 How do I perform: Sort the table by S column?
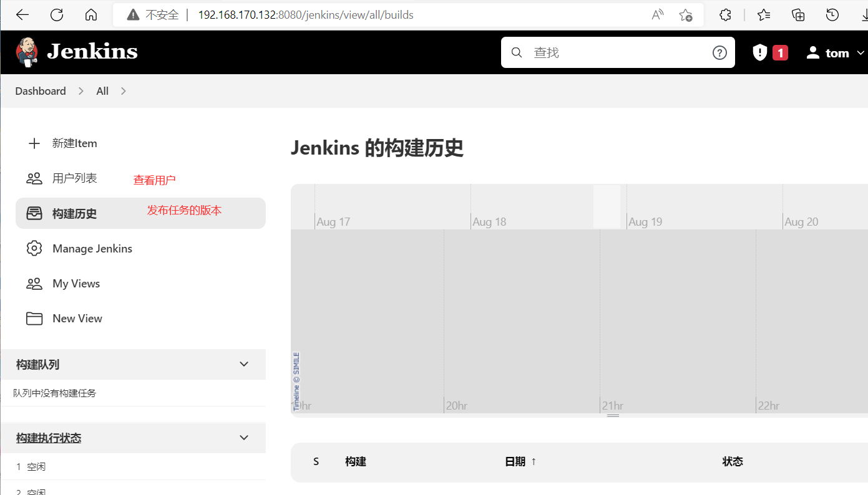point(316,462)
